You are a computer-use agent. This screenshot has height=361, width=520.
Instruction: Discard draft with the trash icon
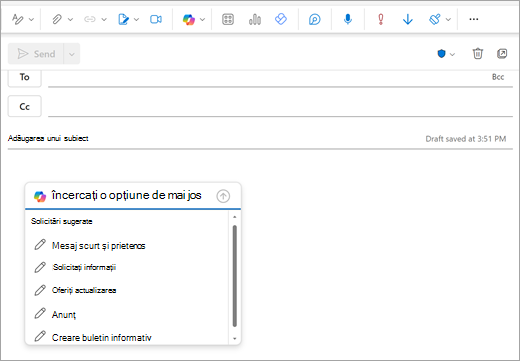pos(478,53)
